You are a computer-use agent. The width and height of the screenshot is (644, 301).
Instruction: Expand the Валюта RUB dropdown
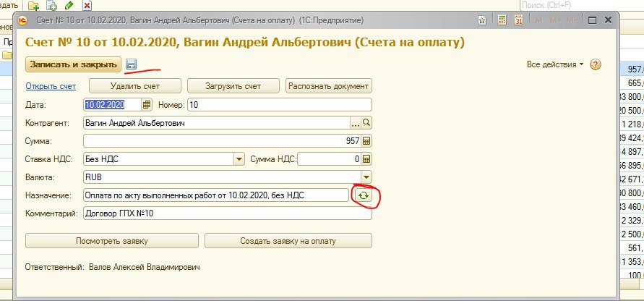coord(366,177)
